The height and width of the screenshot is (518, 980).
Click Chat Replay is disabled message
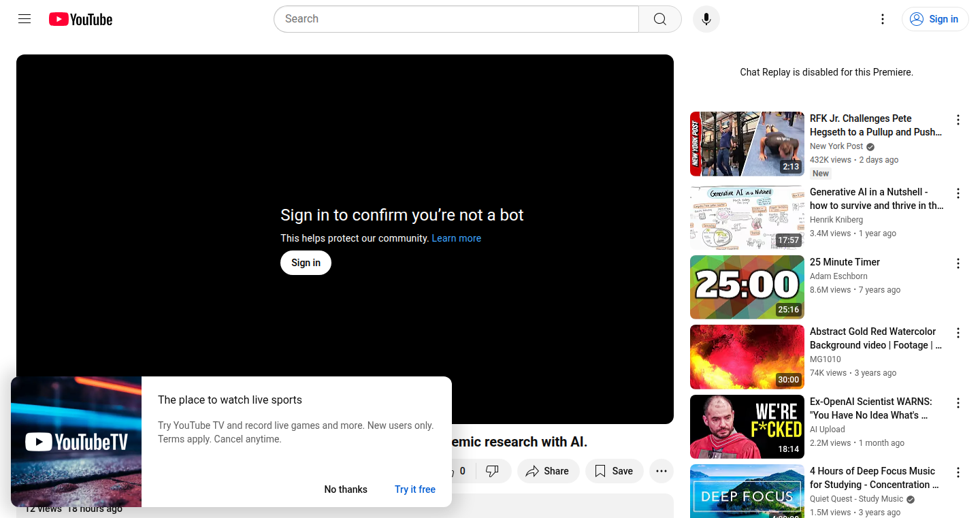pyautogui.click(x=826, y=72)
